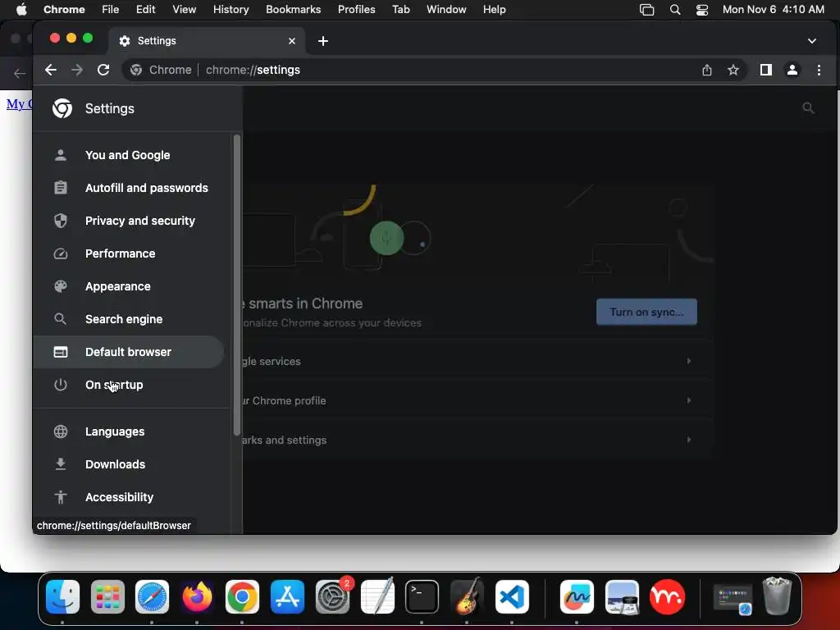
Task: Open the profile avatar menu
Action: tap(792, 70)
